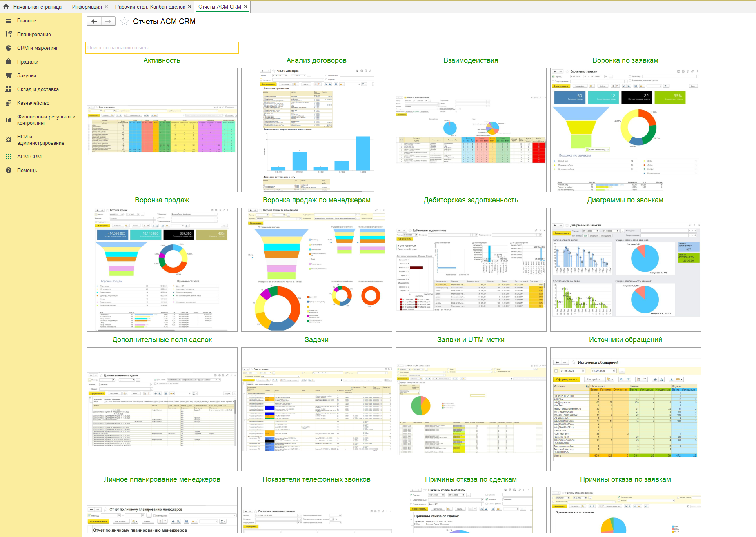Open the Продажи bag icon
Viewport: 756px width, 537px height.
tap(9, 62)
